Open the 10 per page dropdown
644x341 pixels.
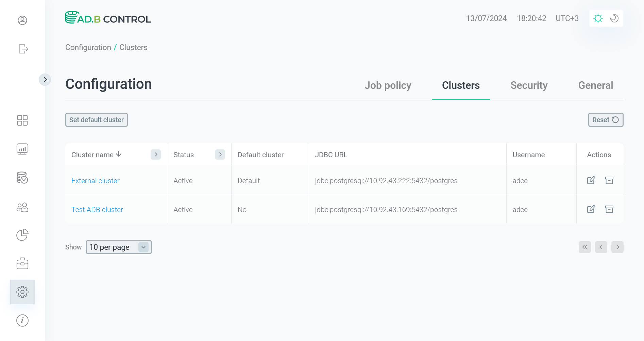pyautogui.click(x=118, y=247)
